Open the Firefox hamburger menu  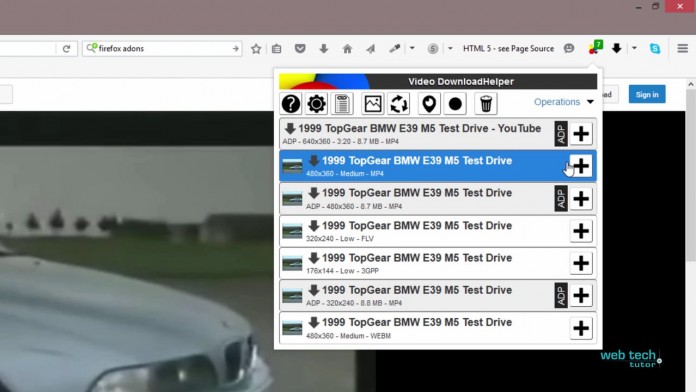tap(683, 48)
